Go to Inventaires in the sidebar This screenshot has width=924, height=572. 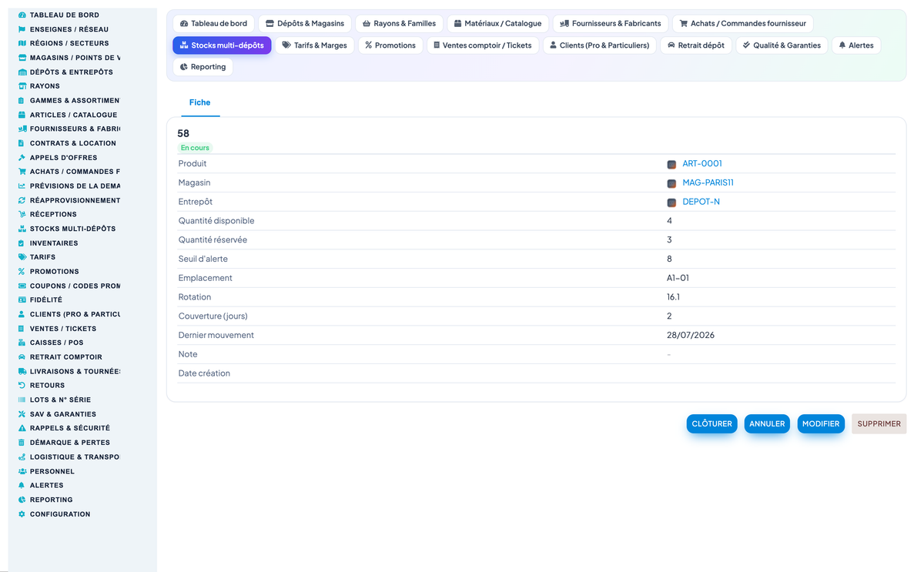pyautogui.click(x=54, y=243)
